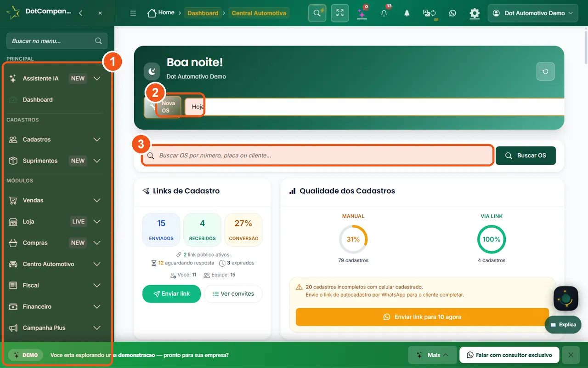
Task: Expand the Assistente IA menu chevron
Action: [97, 79]
